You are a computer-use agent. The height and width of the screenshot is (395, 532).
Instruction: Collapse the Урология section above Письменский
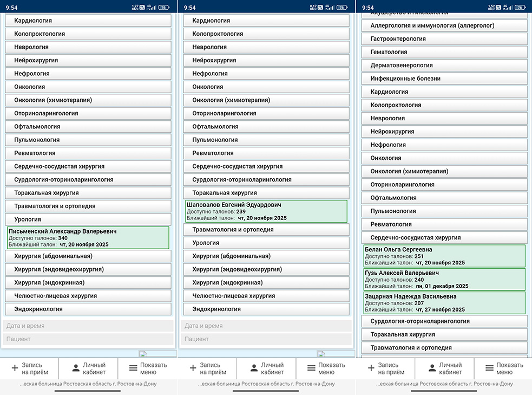click(88, 219)
